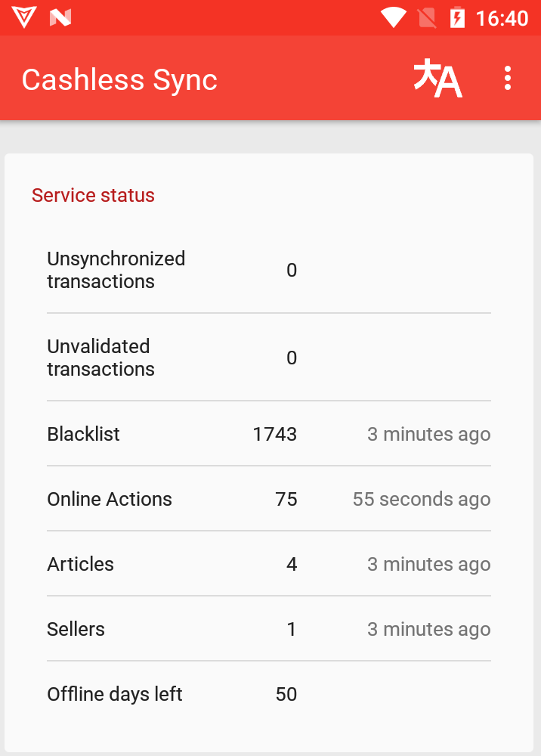Open the three-dot overflow menu
The image size is (541, 756).
coord(507,78)
